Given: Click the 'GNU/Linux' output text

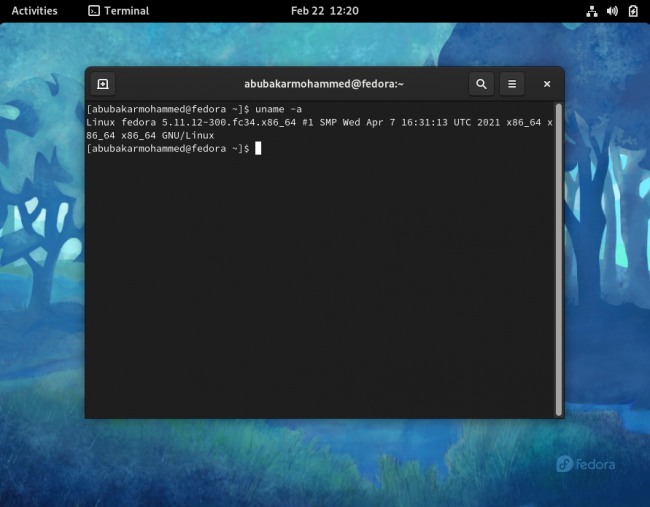Looking at the screenshot, I should [x=188, y=136].
